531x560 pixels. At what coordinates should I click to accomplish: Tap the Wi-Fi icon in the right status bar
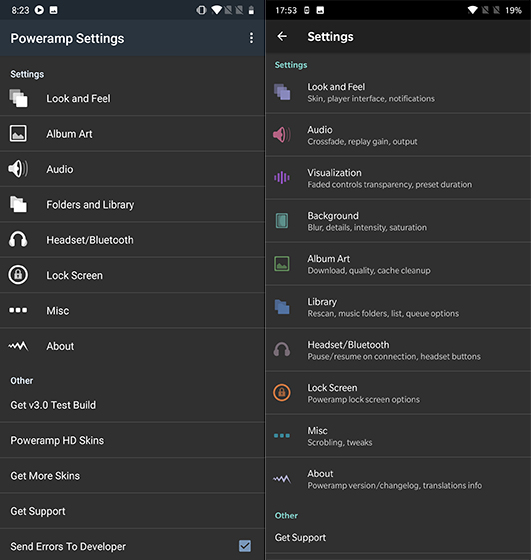click(x=472, y=10)
